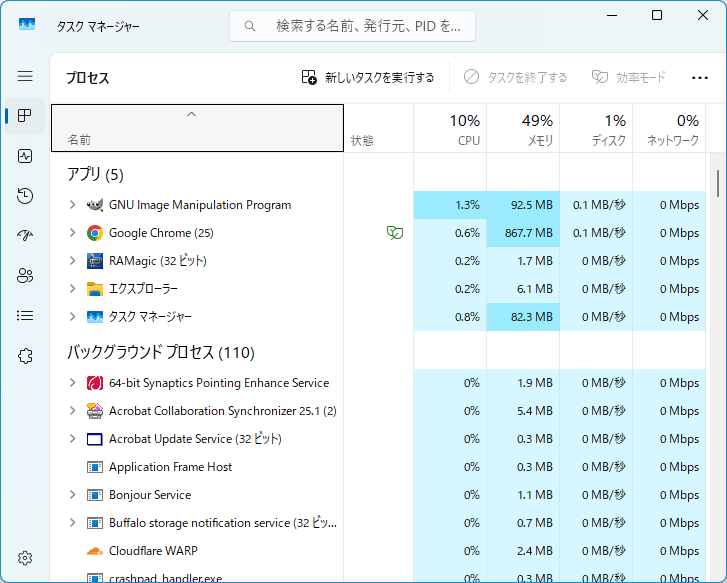Expand Acrobat Collaboration Synchronizer group
This screenshot has height=583, width=727.
point(72,411)
